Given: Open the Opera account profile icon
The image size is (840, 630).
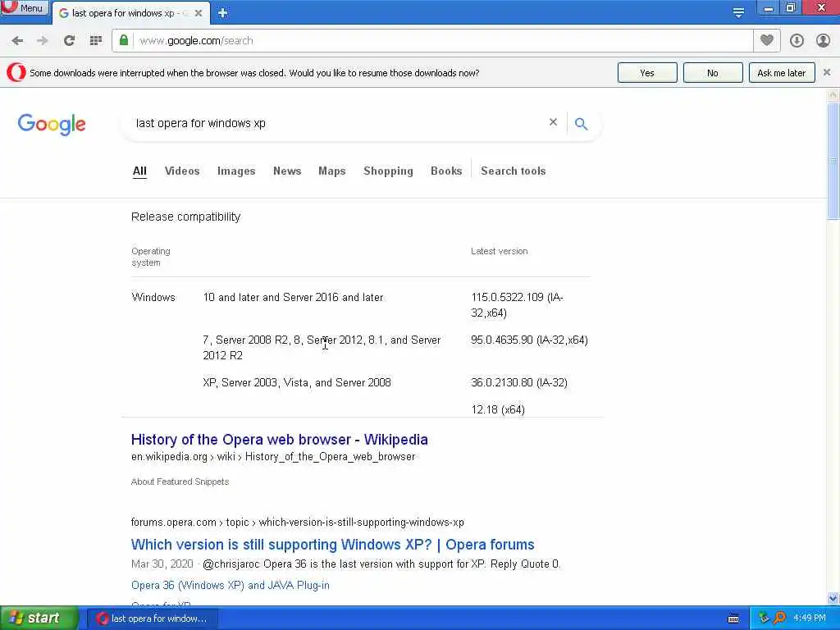Looking at the screenshot, I should [x=823, y=41].
